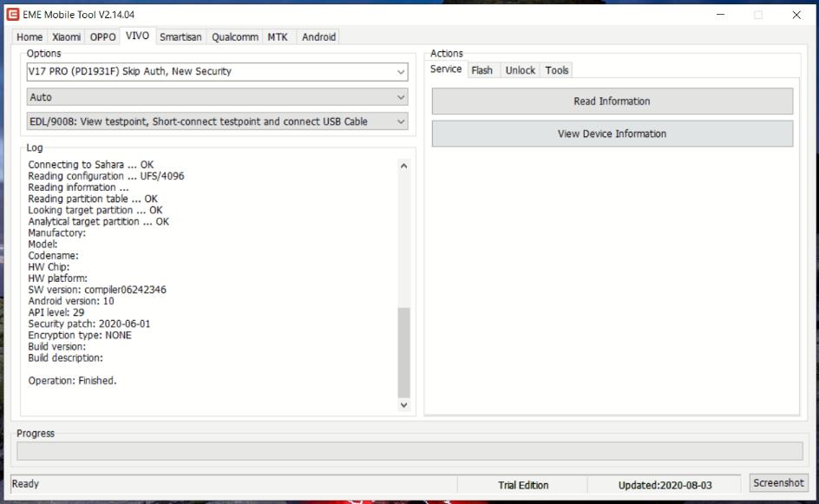Switch to the Flash actions tab

pyautogui.click(x=482, y=70)
